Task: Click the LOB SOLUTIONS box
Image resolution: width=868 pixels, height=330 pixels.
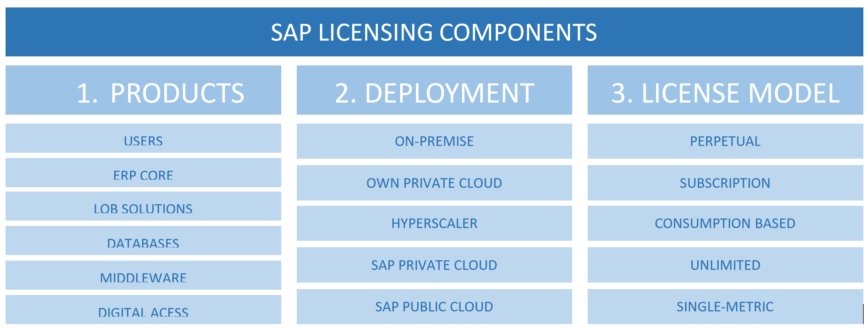Action: point(143,209)
